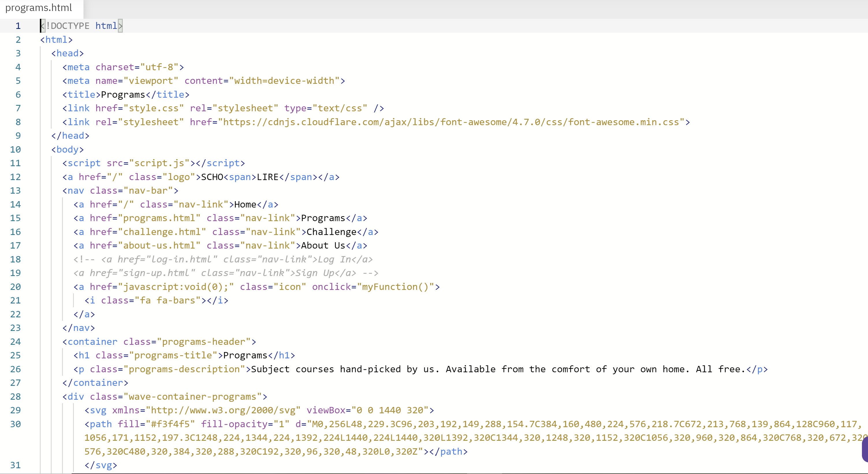Click the font-awesome stylesheet URL

pyautogui.click(x=451, y=122)
